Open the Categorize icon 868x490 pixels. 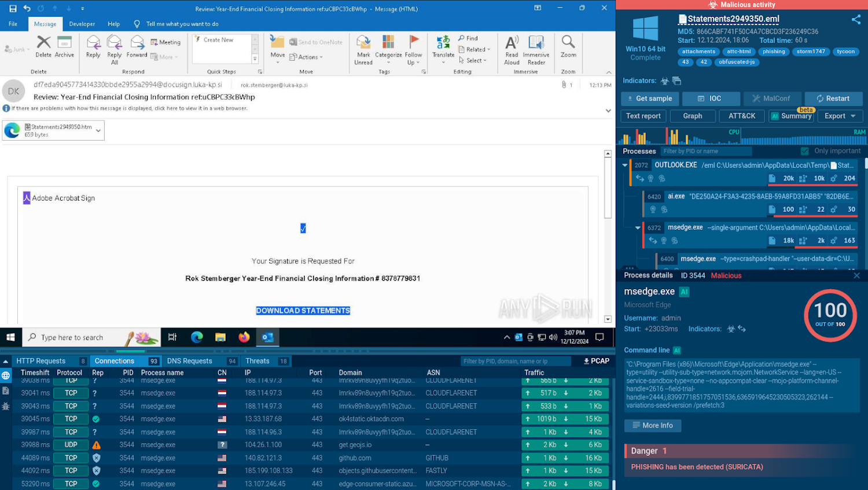(x=388, y=42)
